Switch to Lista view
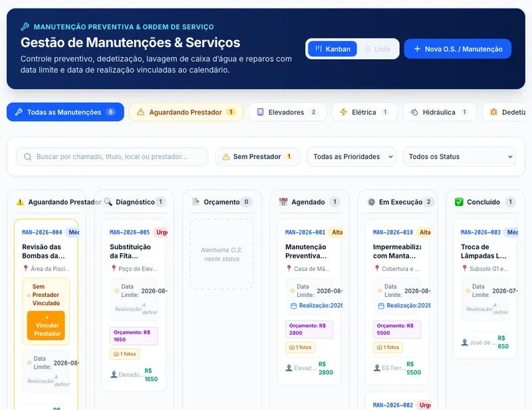Screen dimensions: 532x410 [377, 49]
